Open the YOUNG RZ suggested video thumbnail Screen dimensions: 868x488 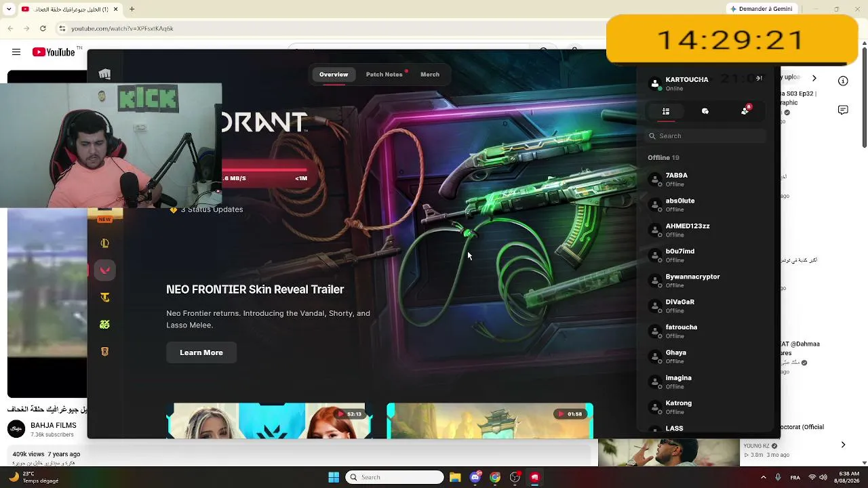click(x=669, y=453)
